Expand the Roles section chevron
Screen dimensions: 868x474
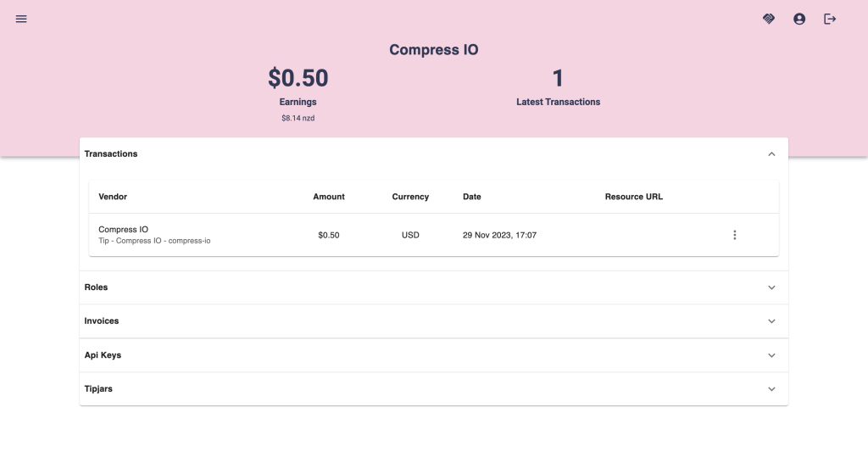[x=771, y=287]
